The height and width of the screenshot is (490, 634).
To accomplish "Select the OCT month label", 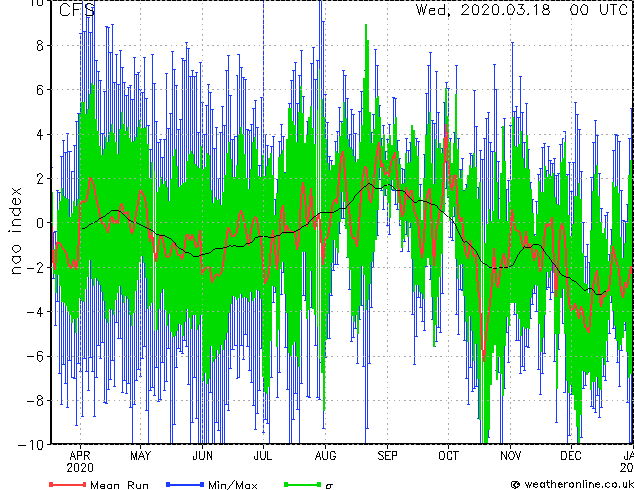I will 448,456.
